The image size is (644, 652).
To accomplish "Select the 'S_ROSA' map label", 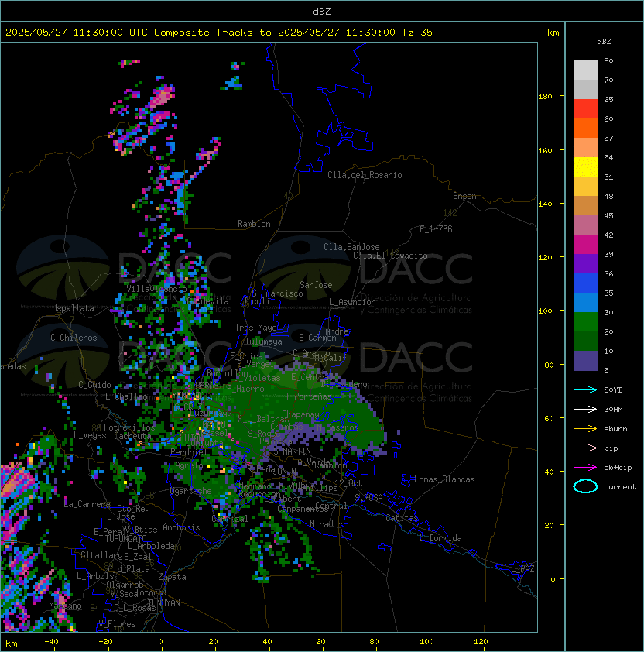I will tap(368, 498).
